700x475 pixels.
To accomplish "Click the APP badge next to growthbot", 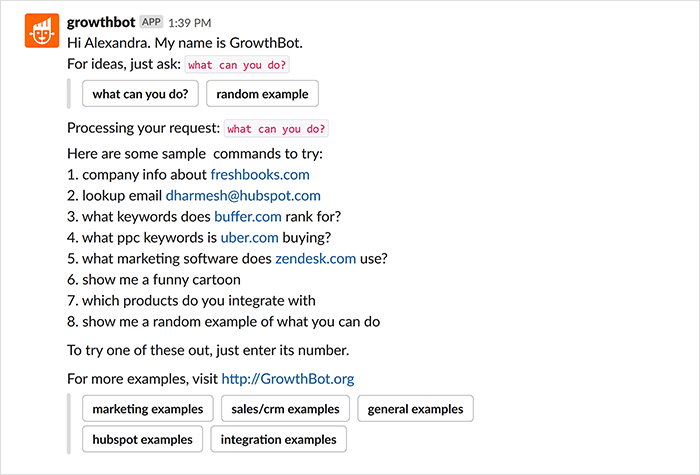I will [151, 22].
